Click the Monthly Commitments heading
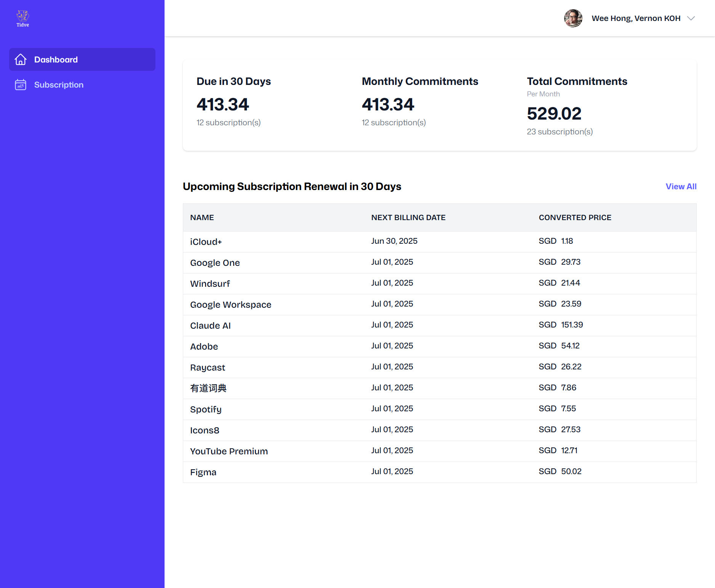Image resolution: width=715 pixels, height=588 pixels. pos(420,81)
